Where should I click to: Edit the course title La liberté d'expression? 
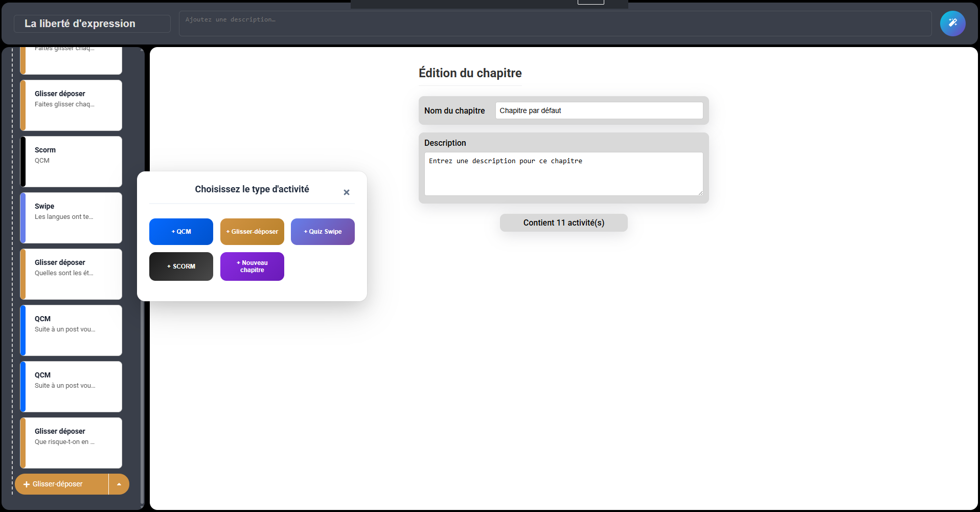[92, 24]
